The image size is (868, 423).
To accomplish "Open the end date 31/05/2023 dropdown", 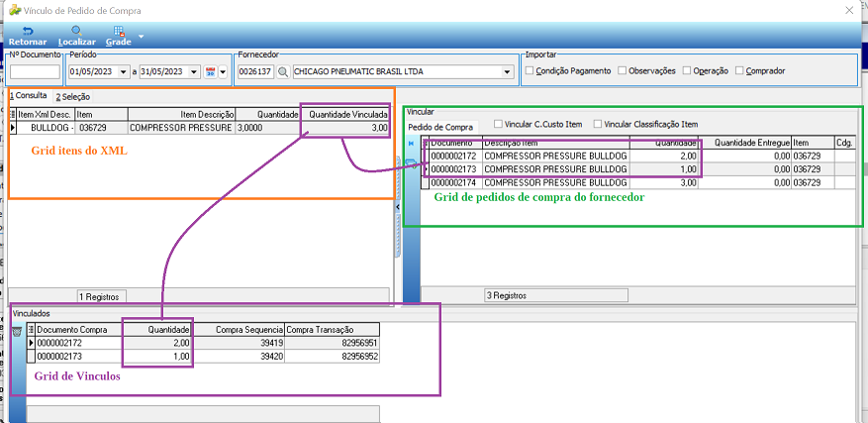I will 194,71.
